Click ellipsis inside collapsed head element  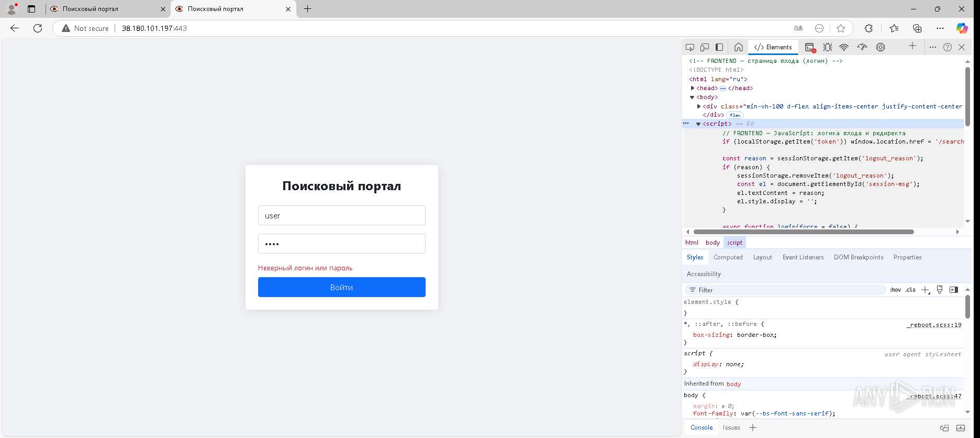723,89
